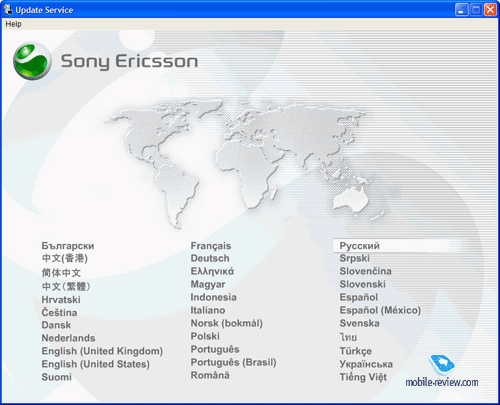Click the green Sony Ericsson logo orb
500x405 pixels.
click(32, 61)
